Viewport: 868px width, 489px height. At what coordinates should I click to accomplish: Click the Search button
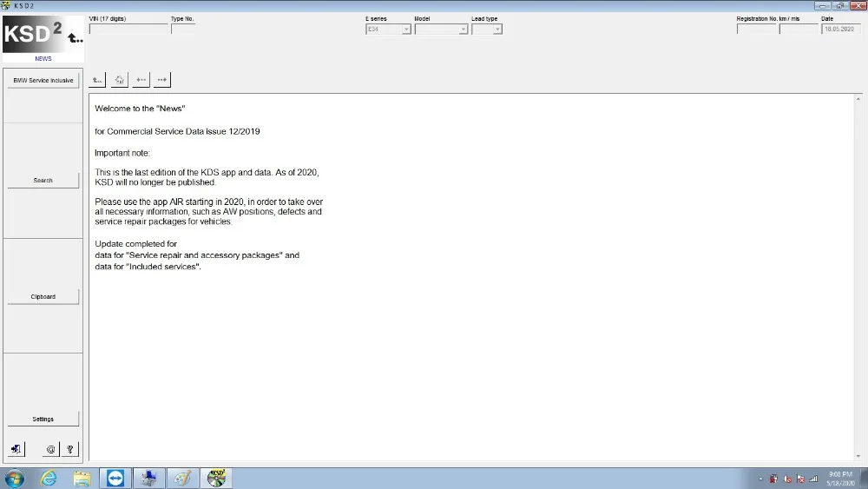pyautogui.click(x=43, y=181)
